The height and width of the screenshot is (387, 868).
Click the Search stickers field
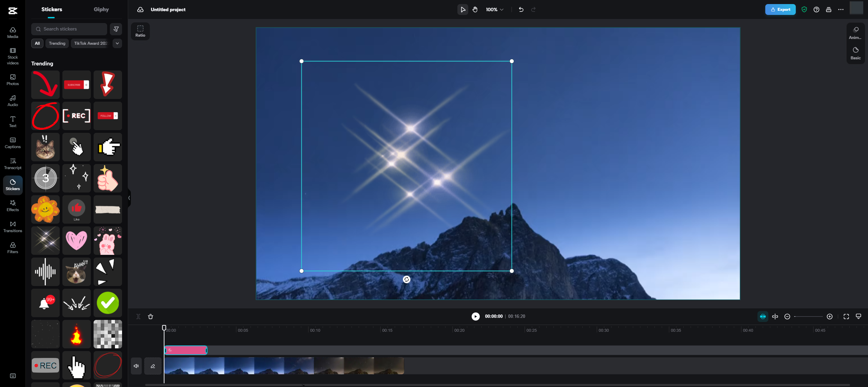pos(70,29)
